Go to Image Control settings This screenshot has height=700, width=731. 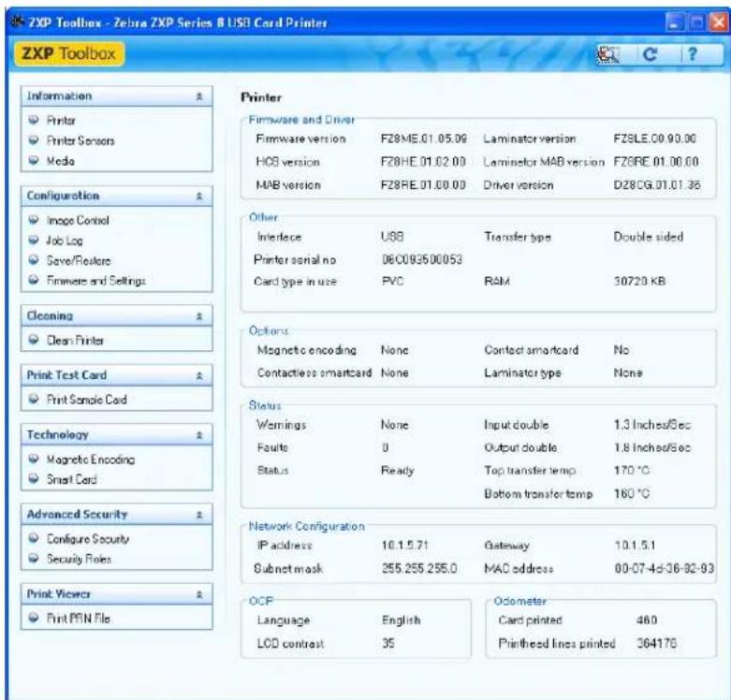[78, 220]
